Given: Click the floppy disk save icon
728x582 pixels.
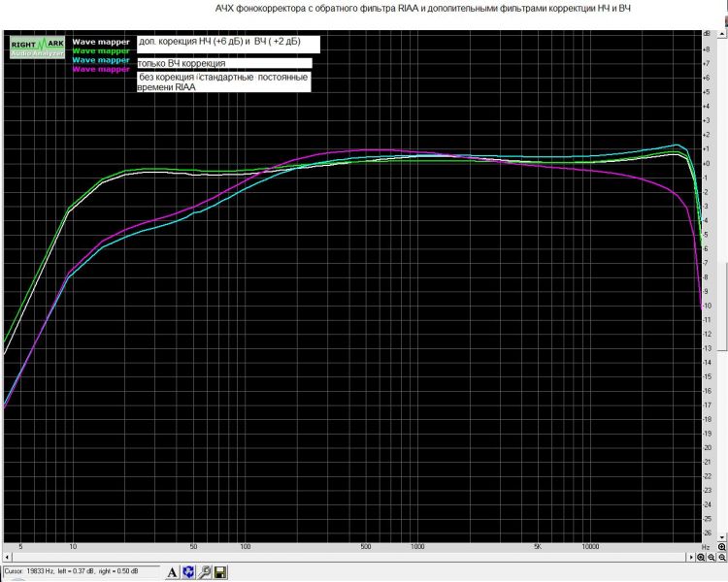Looking at the screenshot, I should point(220,572).
